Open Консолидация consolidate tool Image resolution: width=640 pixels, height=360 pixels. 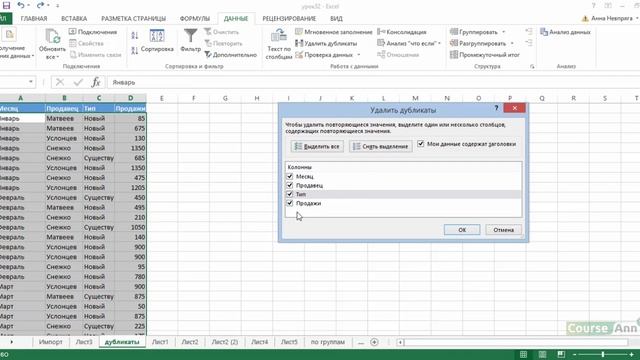pos(402,32)
